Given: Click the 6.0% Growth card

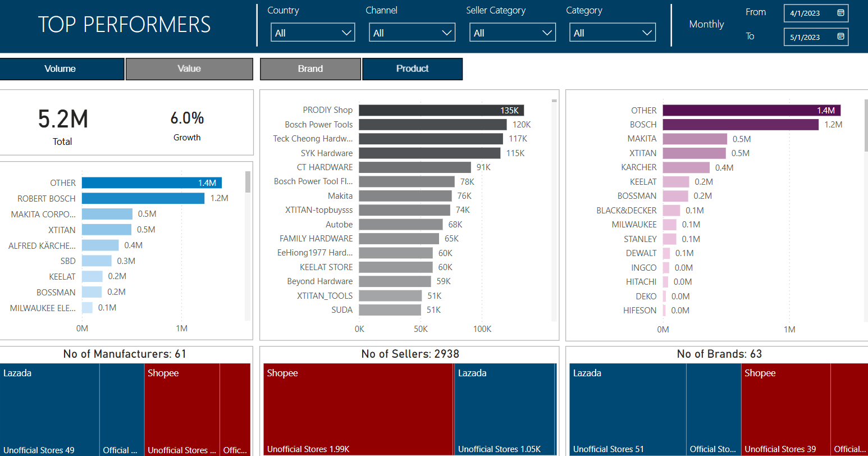Looking at the screenshot, I should [187, 125].
